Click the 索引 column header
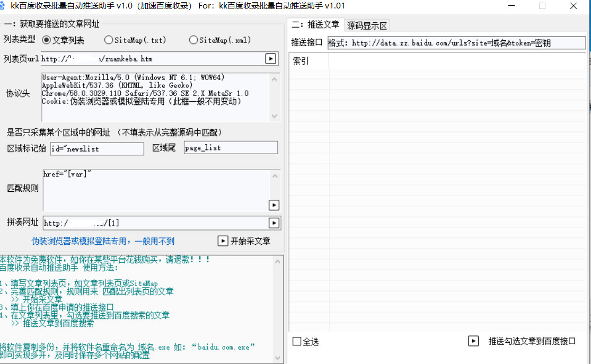 pyautogui.click(x=309, y=60)
